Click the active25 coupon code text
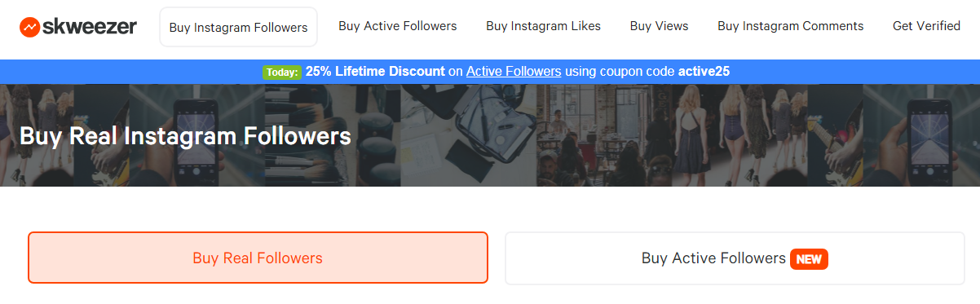The image size is (980, 304). [x=704, y=71]
